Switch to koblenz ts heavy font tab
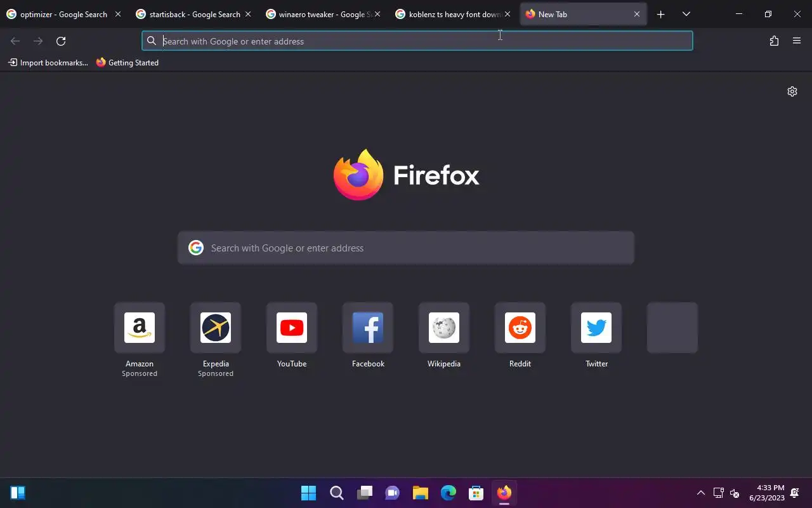Image resolution: width=812 pixels, height=508 pixels. [x=453, y=14]
